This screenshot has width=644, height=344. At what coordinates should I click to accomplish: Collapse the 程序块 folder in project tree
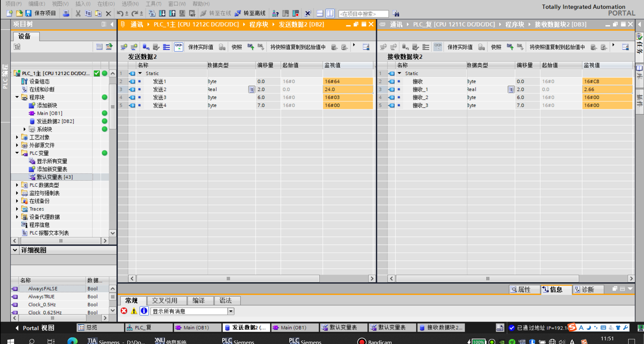click(17, 97)
